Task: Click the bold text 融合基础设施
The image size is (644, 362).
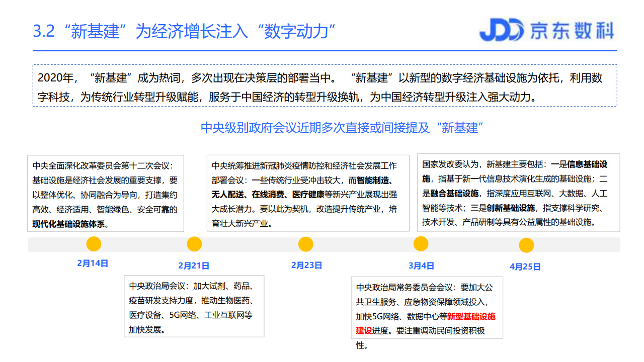Action: pyautogui.click(x=454, y=193)
